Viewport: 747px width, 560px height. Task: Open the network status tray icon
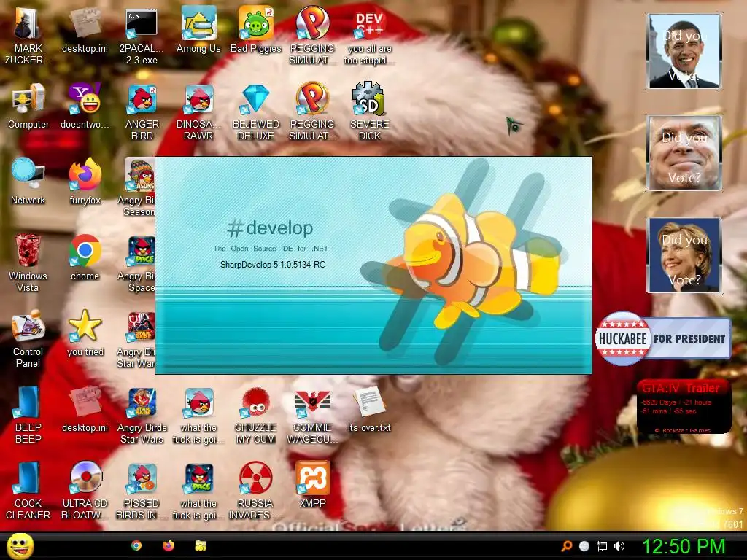602,546
